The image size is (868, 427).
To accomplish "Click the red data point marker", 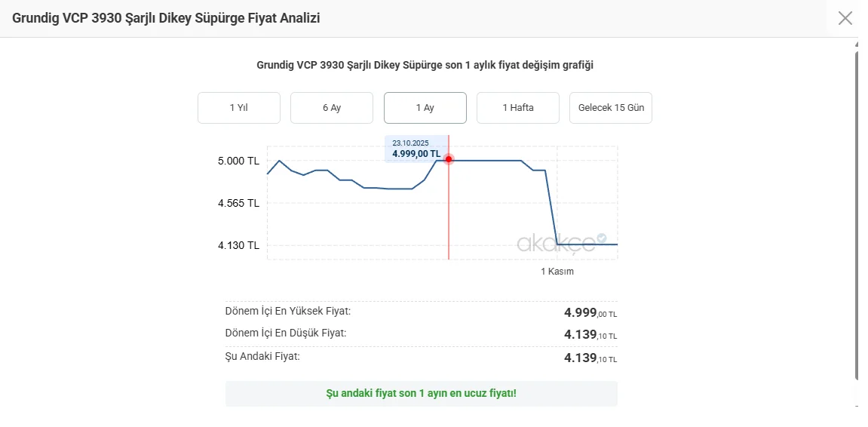I will point(449,159).
